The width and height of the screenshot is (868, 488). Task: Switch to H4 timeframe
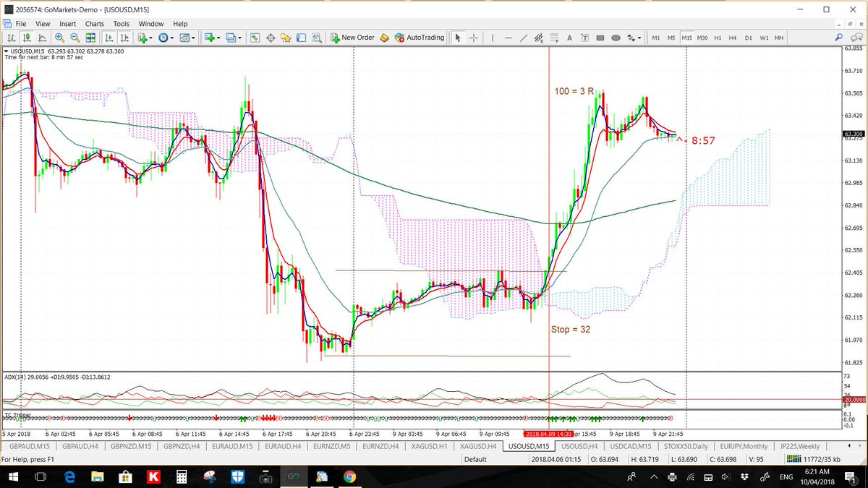coord(733,37)
